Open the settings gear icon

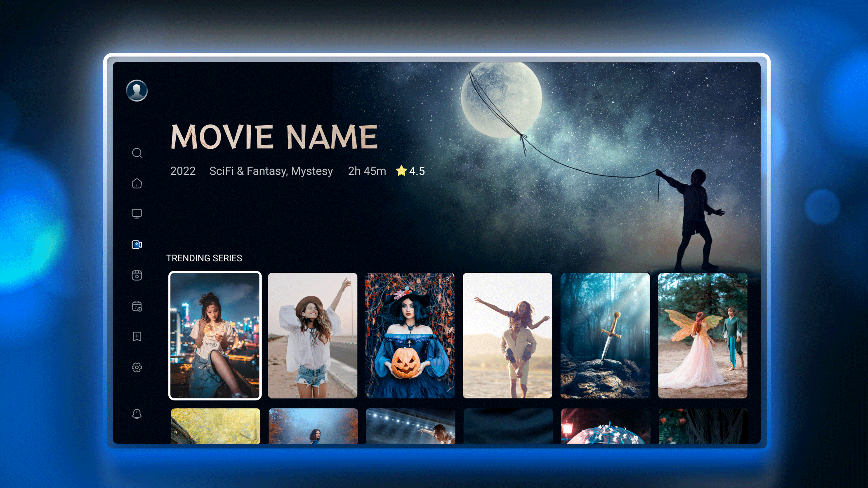click(x=137, y=367)
